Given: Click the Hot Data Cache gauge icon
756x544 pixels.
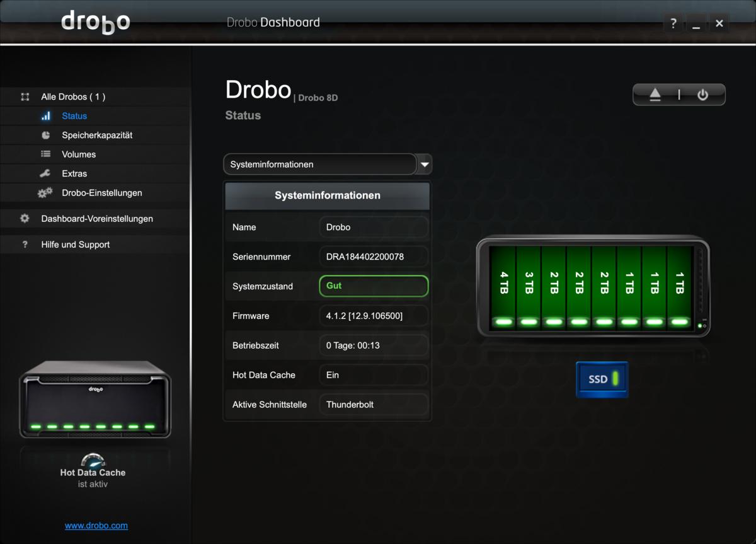Looking at the screenshot, I should (93, 460).
